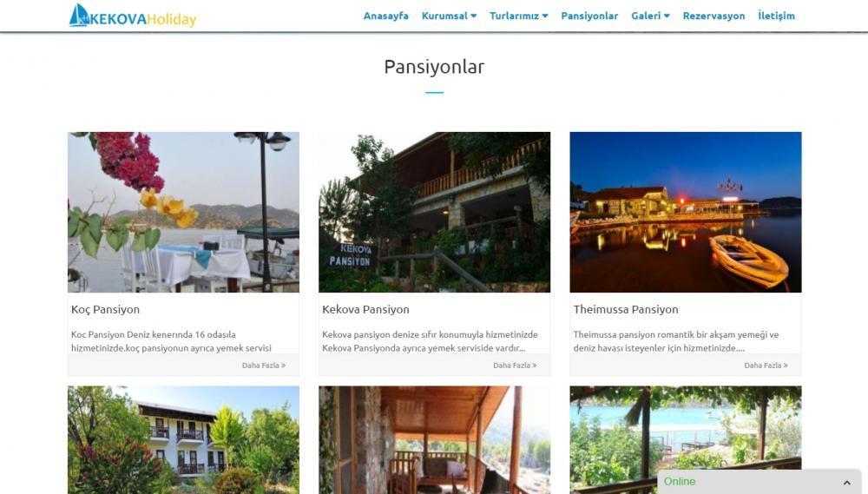Viewport: 868px width, 494px height.
Task: Click the Koç Pansiyon seaside table photo
Action: tap(184, 212)
